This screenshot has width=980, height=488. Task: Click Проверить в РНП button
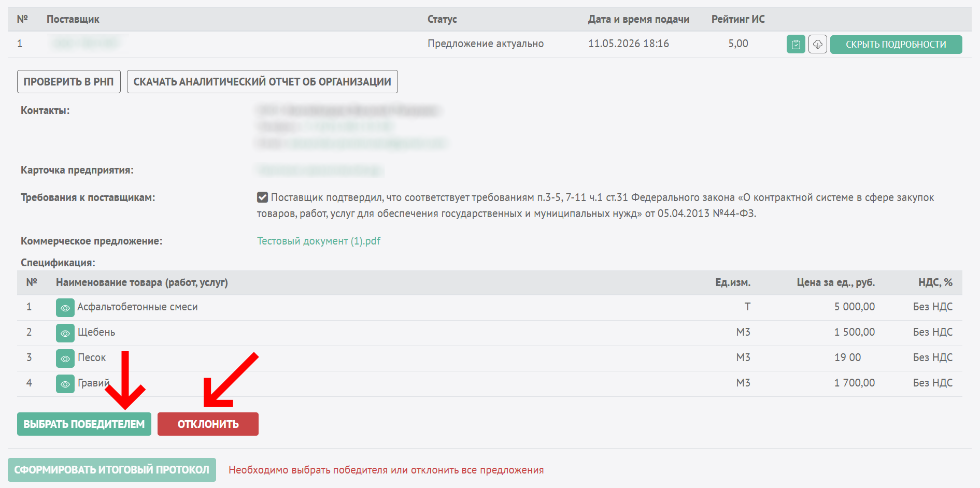pyautogui.click(x=69, y=82)
